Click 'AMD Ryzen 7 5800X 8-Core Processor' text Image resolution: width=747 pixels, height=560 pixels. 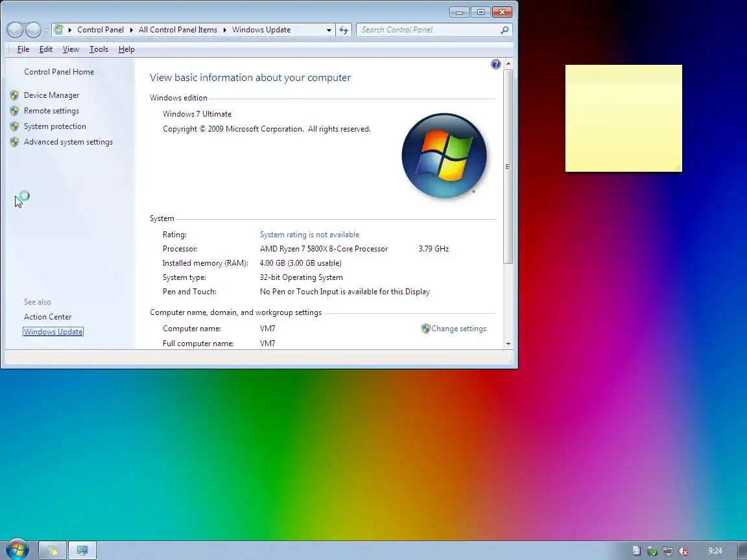point(324,249)
